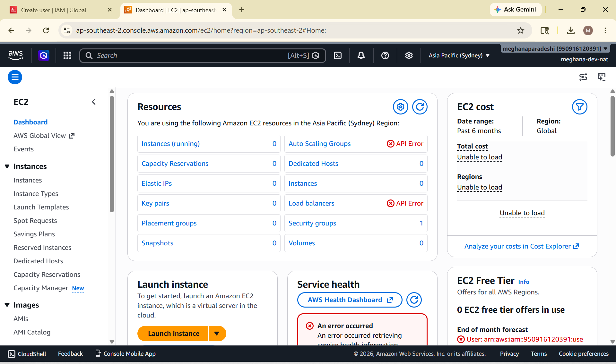This screenshot has width=616, height=364.
Task: Go to Dashboard in the EC2 sidebar
Action: [30, 122]
